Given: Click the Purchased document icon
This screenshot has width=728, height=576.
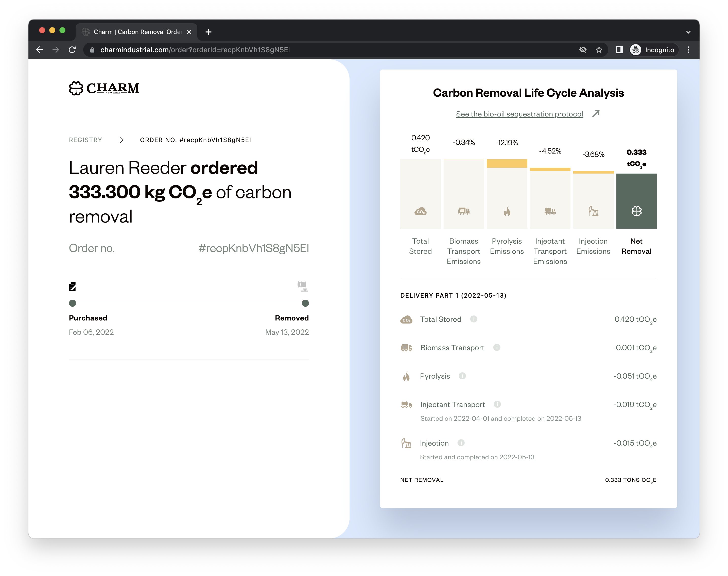Looking at the screenshot, I should tap(72, 287).
